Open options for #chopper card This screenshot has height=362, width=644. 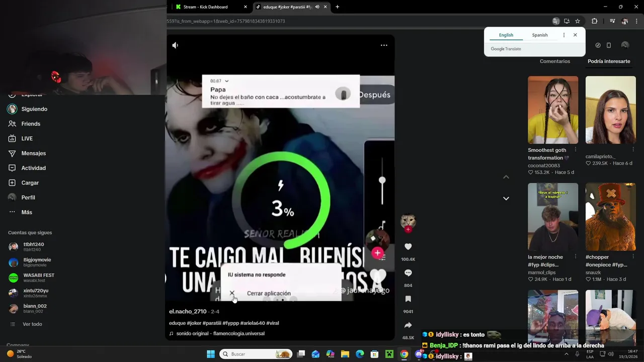pos(633,257)
